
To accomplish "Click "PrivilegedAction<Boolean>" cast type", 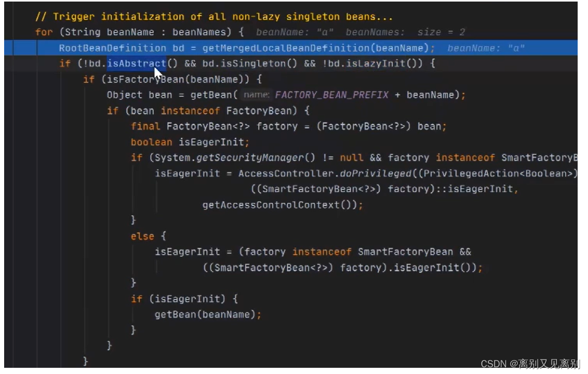I will click(x=498, y=173).
